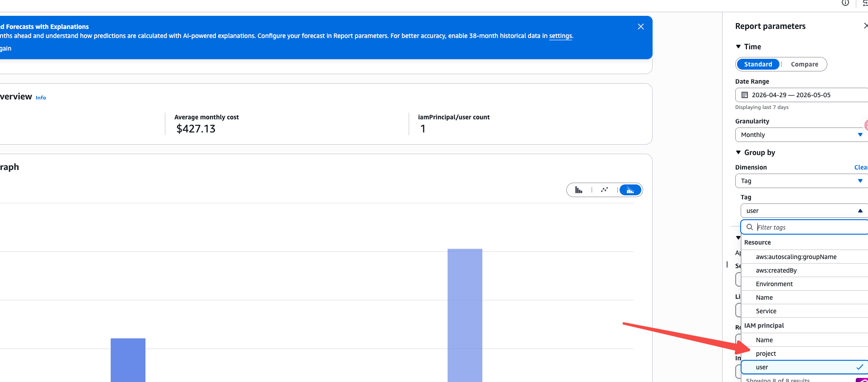This screenshot has height=382, width=868.
Task: Collapse the Tag user dropdown
Action: pyautogui.click(x=804, y=211)
